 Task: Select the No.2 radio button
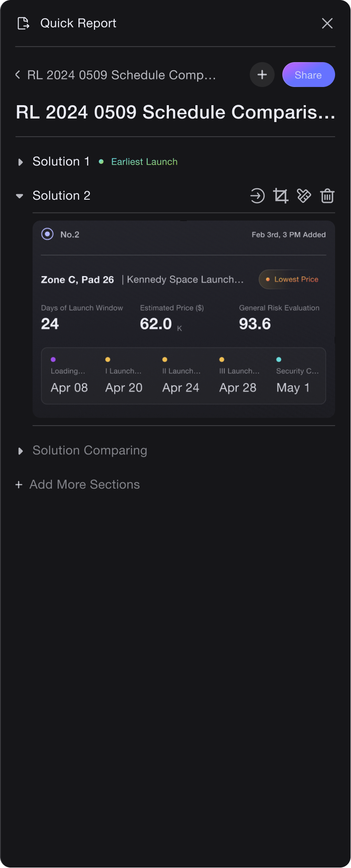47,234
